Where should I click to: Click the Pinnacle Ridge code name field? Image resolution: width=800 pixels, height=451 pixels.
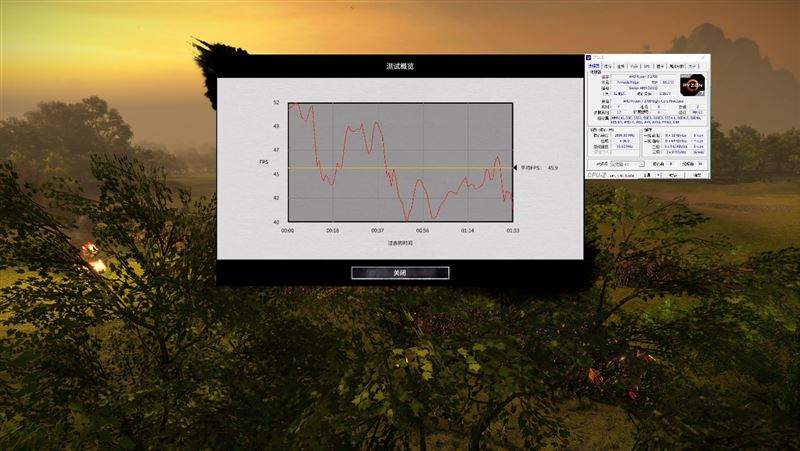(x=628, y=82)
